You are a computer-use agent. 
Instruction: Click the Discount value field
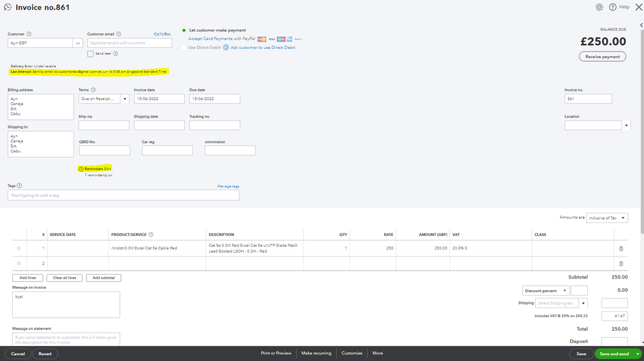click(579, 291)
